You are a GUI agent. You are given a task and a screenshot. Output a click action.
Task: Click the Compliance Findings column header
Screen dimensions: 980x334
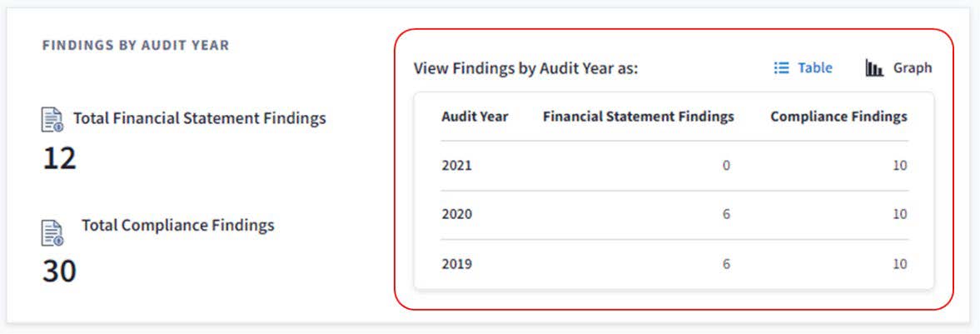pos(838,117)
